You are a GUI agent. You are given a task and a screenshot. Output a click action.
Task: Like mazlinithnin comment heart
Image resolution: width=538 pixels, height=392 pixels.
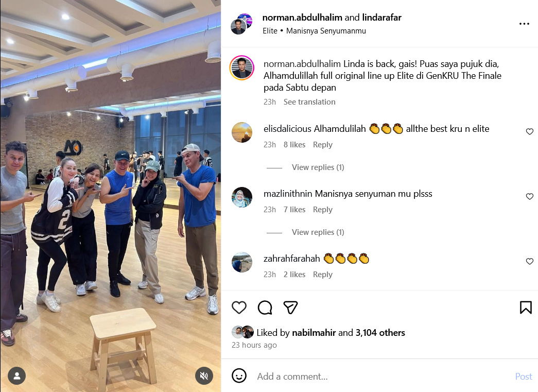tap(530, 196)
